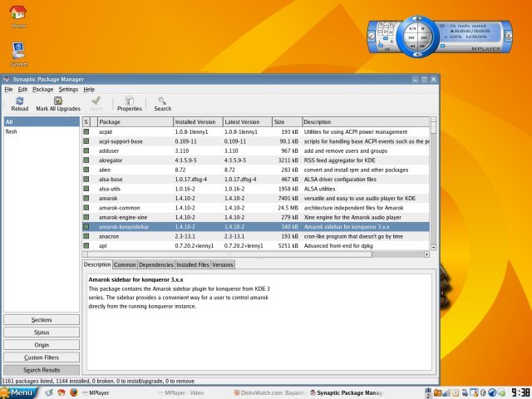Viewport: 532px width, 399px height.
Task: Open the Settings menu
Action: point(68,89)
